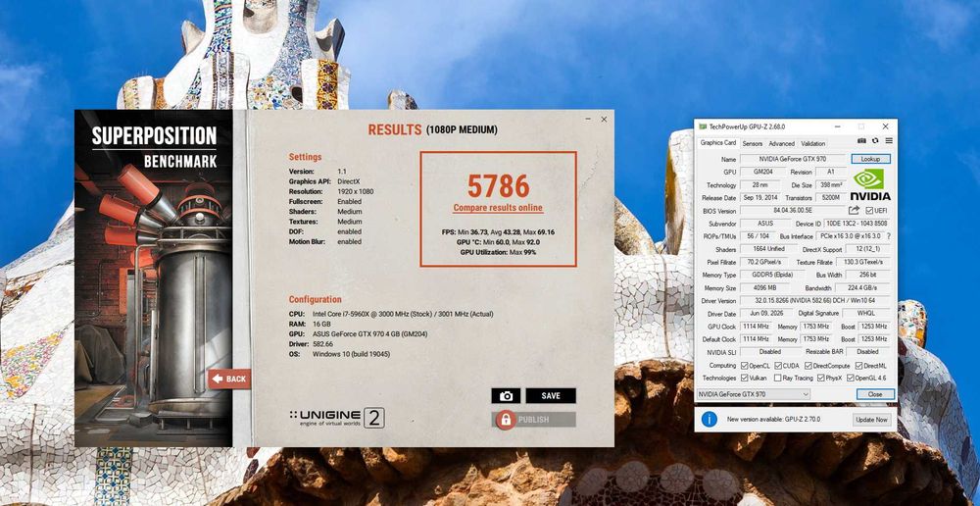
Task: Click the Close button in GPU-Z
Action: [875, 394]
